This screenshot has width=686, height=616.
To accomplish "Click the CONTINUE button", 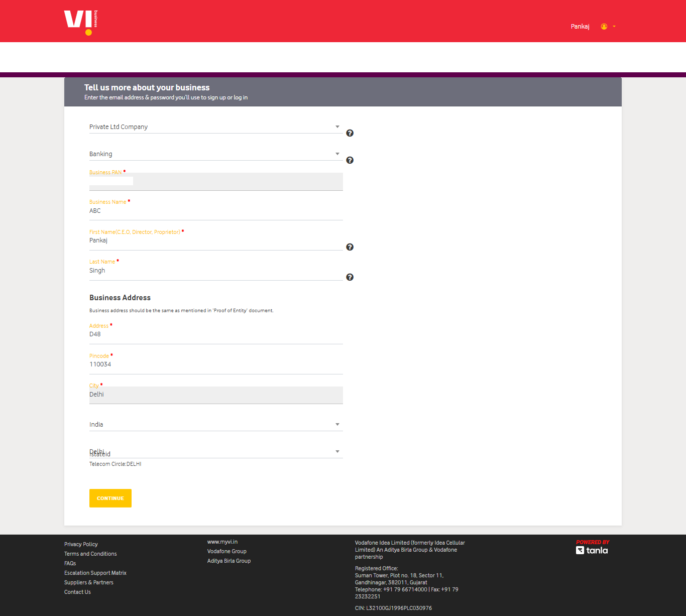I will (110, 498).
